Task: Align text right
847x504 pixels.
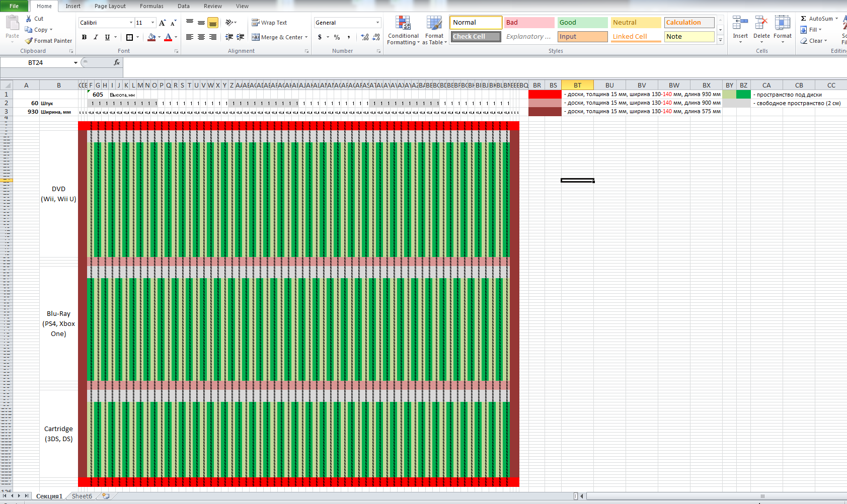Action: [213, 37]
